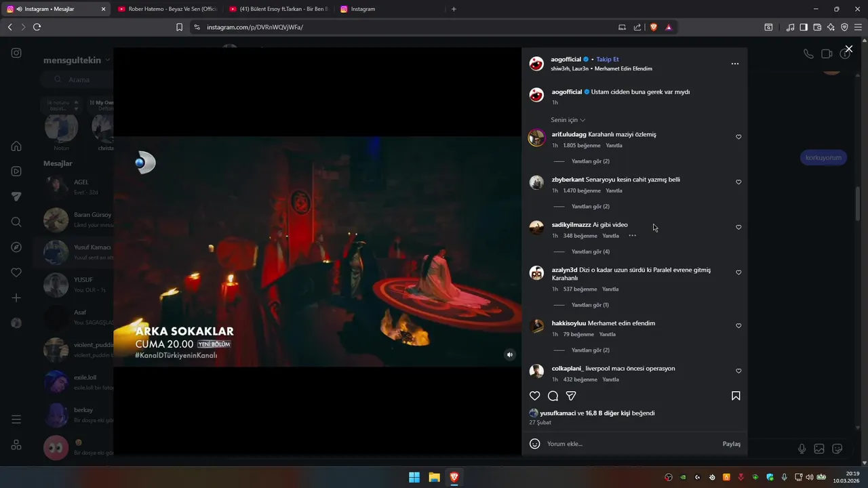Save the post with the bookmark icon
Viewport: 868px width, 488px height.
click(736, 396)
